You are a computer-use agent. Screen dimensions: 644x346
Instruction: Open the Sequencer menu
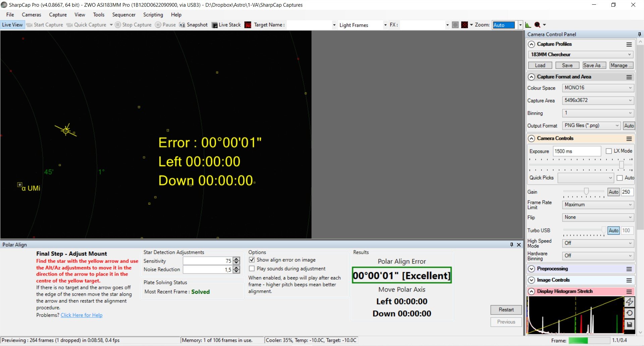coord(124,15)
